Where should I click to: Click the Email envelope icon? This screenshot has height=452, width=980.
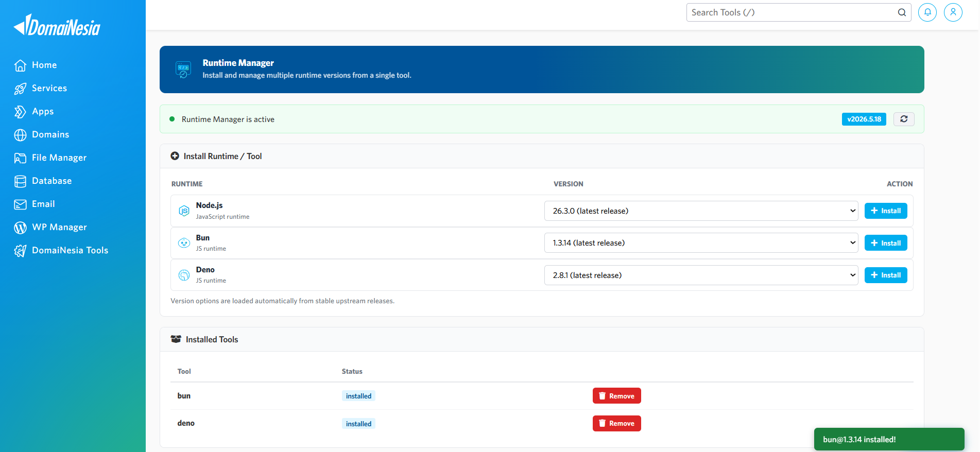point(20,204)
